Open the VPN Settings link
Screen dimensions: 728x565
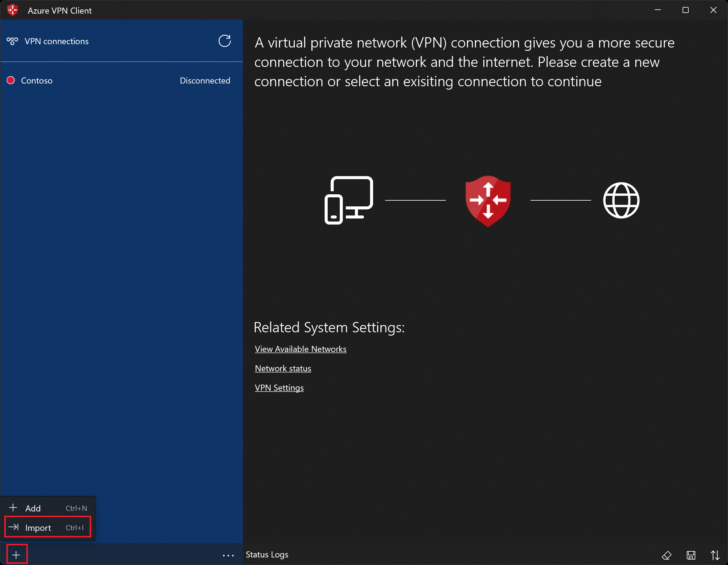(279, 388)
